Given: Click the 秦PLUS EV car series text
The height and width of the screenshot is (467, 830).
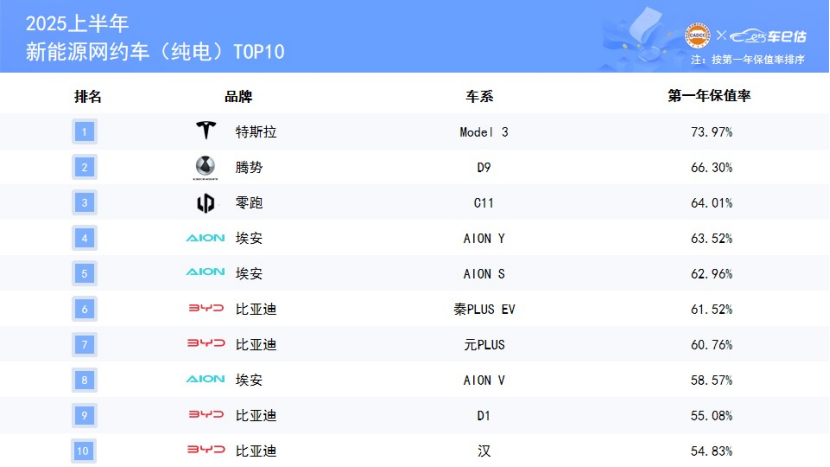Looking at the screenshot, I should coord(484,309).
